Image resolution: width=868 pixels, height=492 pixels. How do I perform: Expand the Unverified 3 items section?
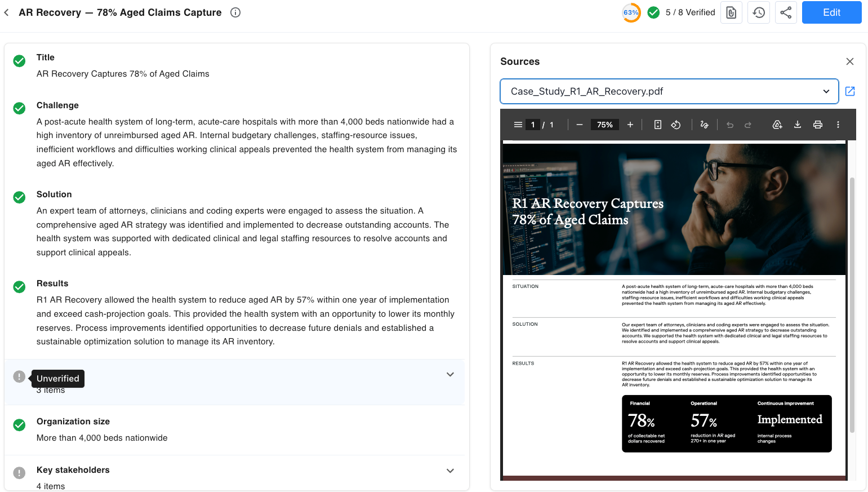pyautogui.click(x=449, y=374)
